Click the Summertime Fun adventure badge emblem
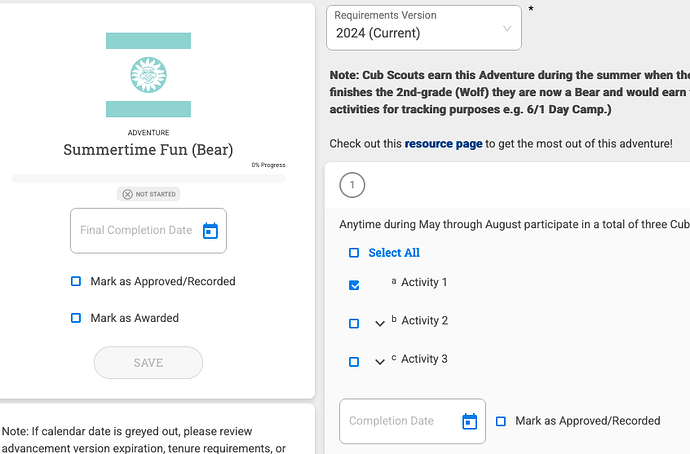This screenshot has height=454, width=690. pyautogui.click(x=148, y=75)
